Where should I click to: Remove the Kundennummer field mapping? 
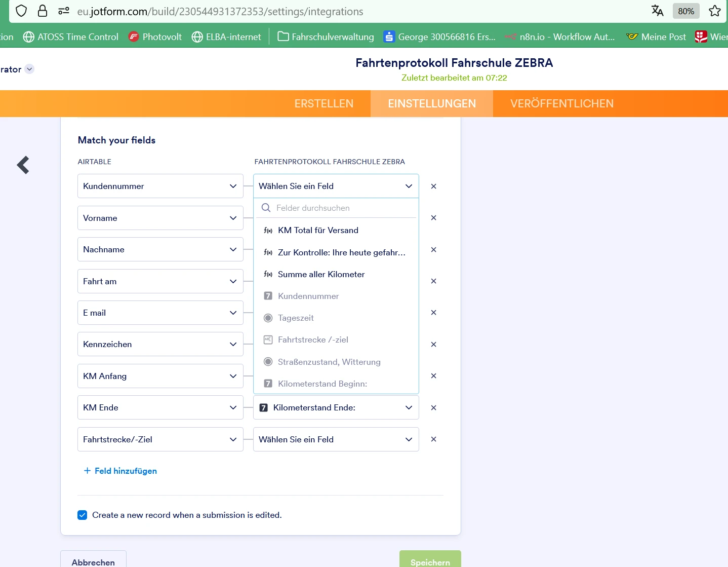click(x=433, y=186)
